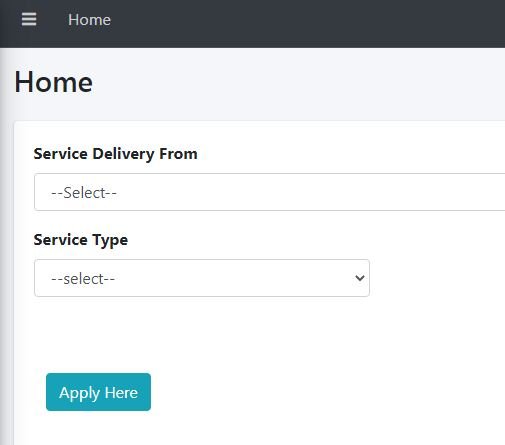Focus the Service Delivery From field
Screen dimensions: 505x445
[x=269, y=192]
